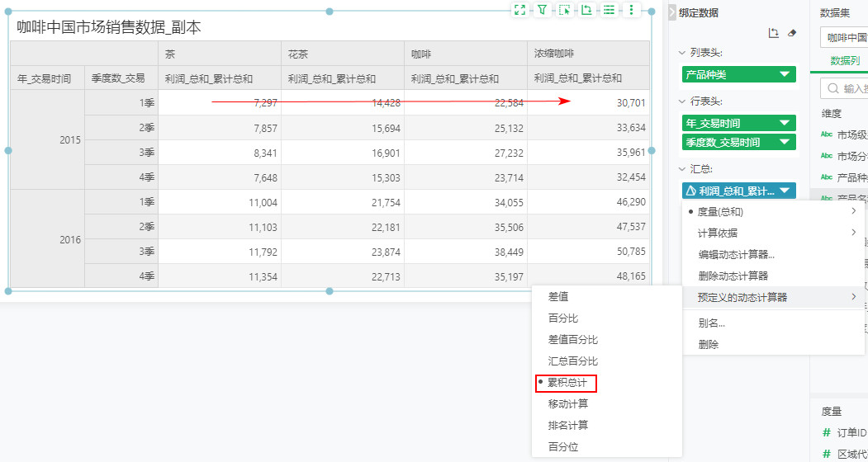Click the swap axes icon in 绑定数据 panel
Viewport: 868px width, 462px height.
click(773, 33)
